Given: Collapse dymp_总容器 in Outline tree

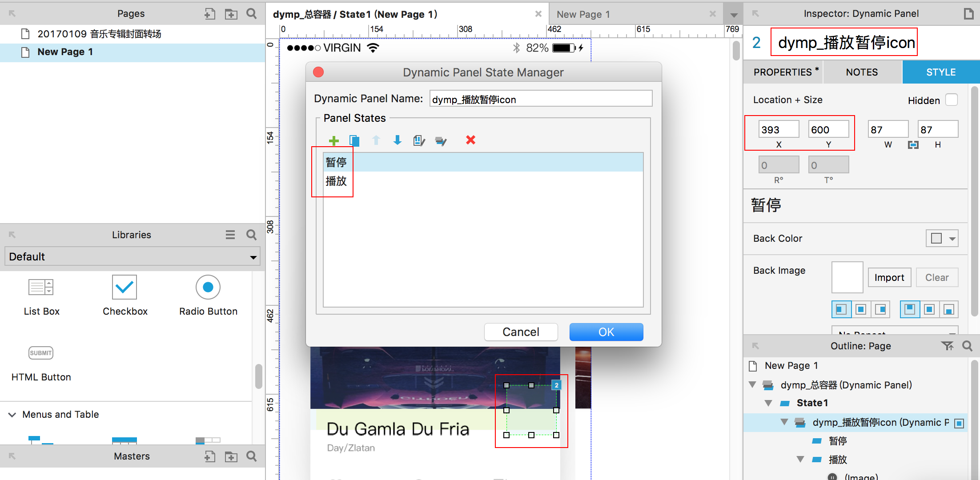Looking at the screenshot, I should [752, 385].
